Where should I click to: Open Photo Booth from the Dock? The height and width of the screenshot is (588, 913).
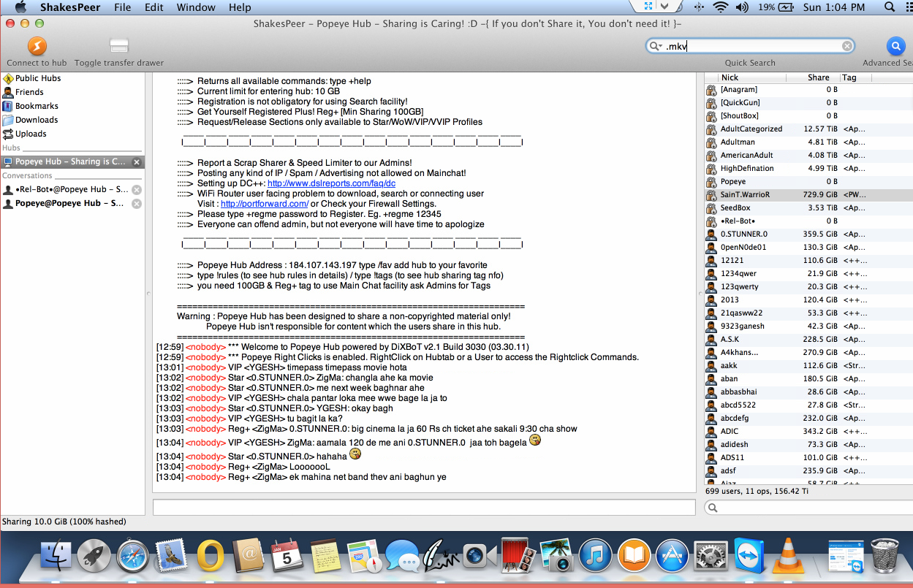[518, 557]
